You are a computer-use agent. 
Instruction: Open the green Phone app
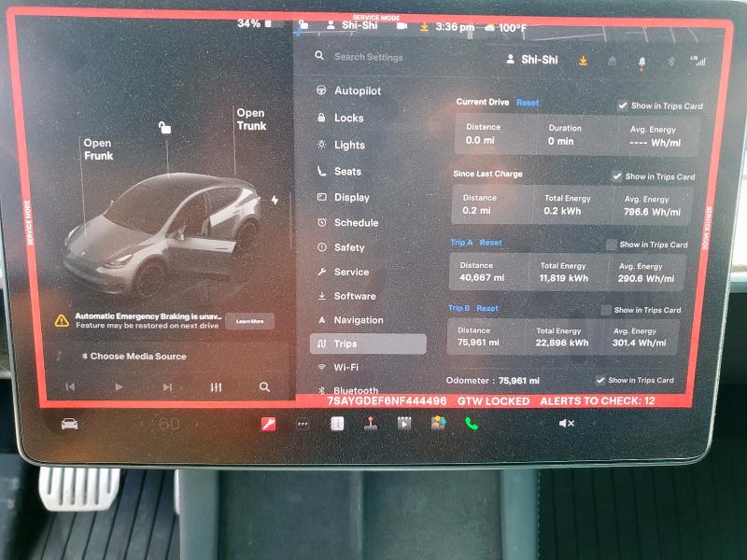point(472,423)
